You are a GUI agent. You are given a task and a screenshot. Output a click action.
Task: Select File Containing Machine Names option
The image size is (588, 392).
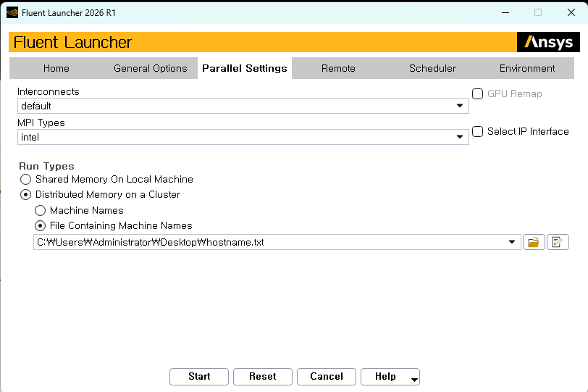(41, 225)
